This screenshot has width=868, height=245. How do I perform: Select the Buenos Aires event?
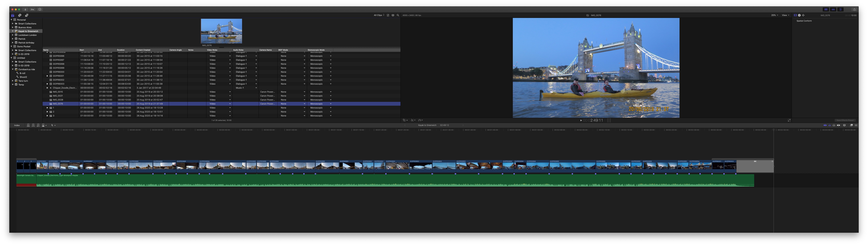[25, 27]
